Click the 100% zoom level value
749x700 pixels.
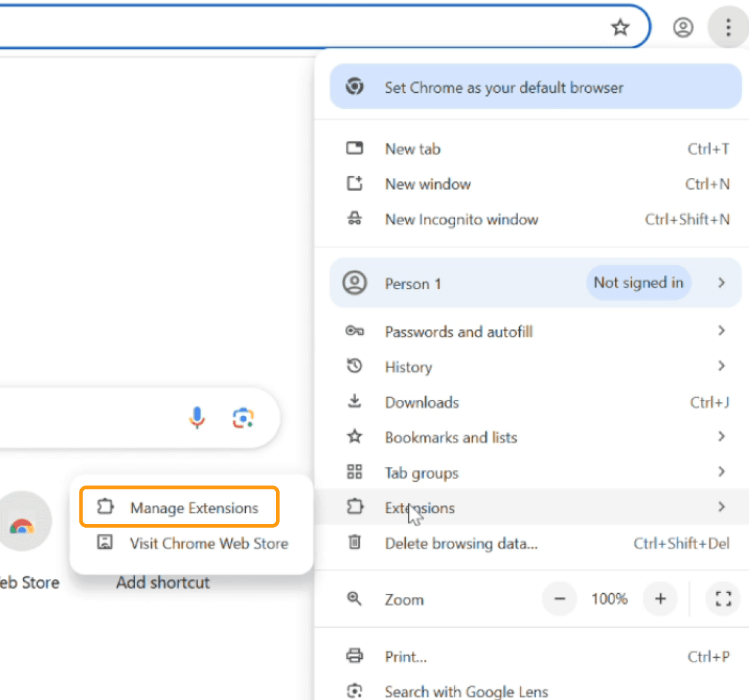609,598
